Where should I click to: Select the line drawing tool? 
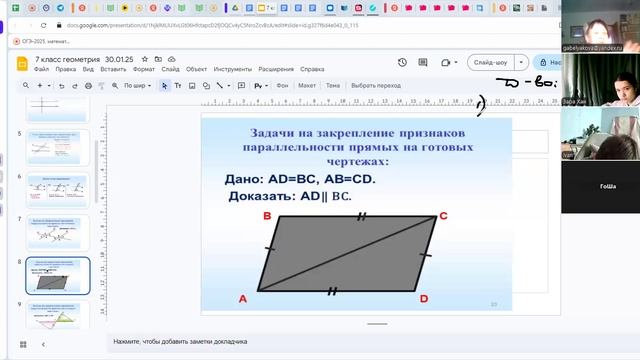point(220,86)
